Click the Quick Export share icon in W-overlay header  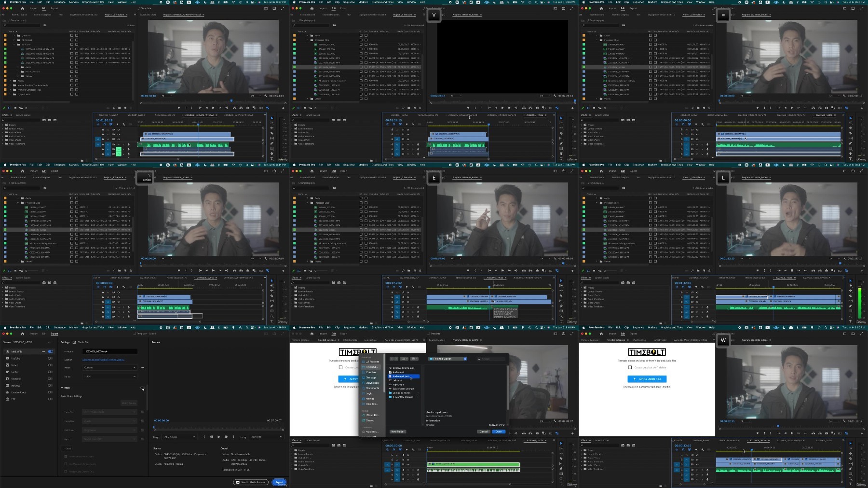(853, 334)
